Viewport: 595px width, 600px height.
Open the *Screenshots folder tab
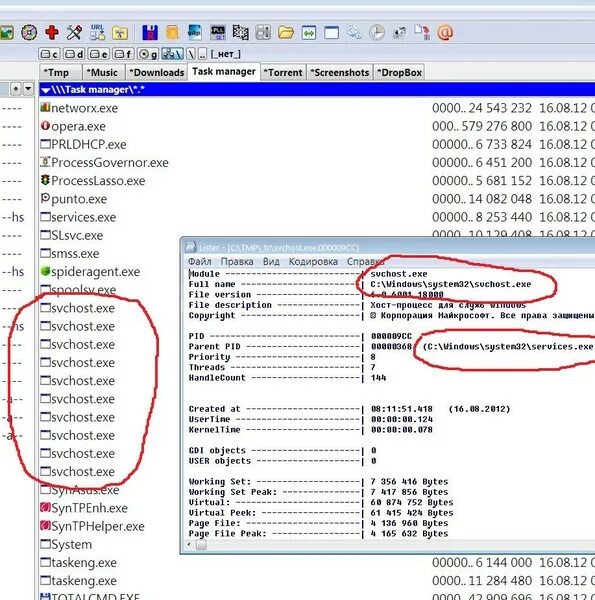tap(339, 72)
